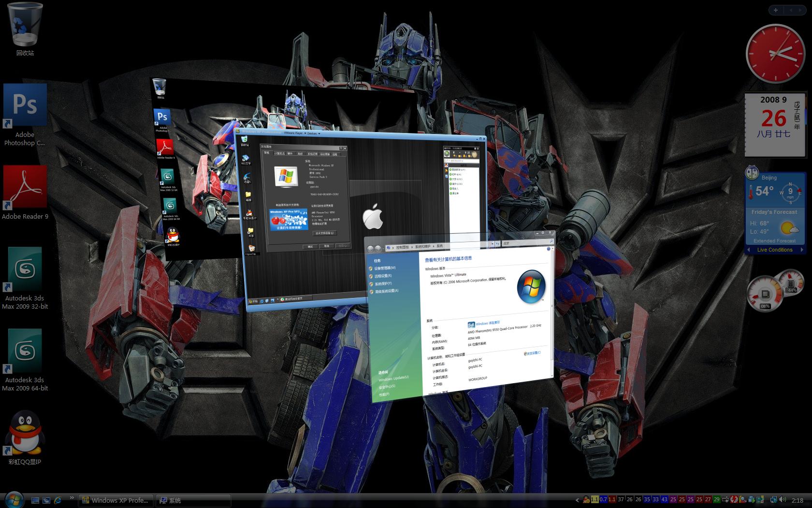Click search field in 系统 window

tap(527, 242)
